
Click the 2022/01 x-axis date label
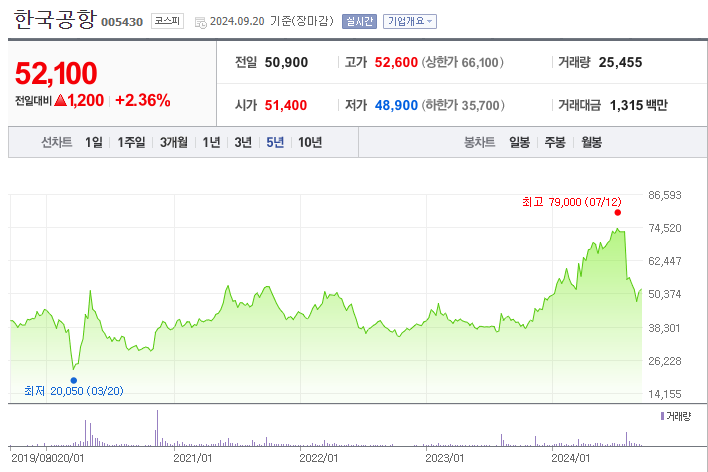click(x=318, y=458)
